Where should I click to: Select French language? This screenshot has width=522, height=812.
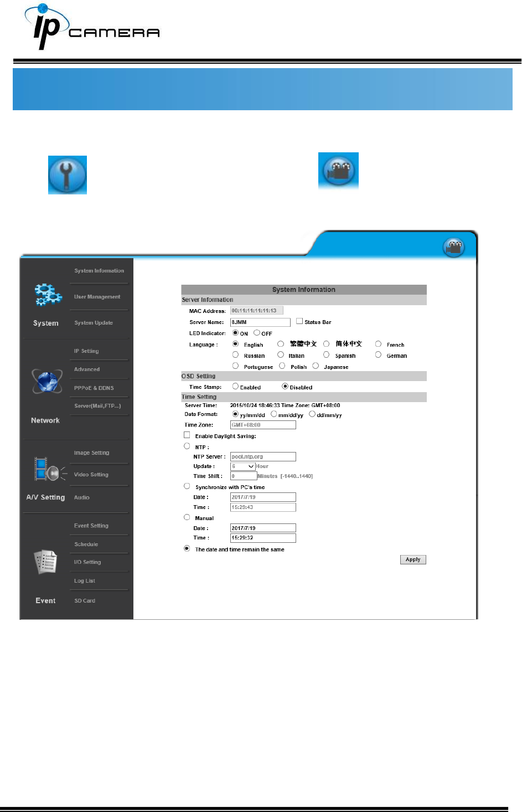tap(378, 344)
